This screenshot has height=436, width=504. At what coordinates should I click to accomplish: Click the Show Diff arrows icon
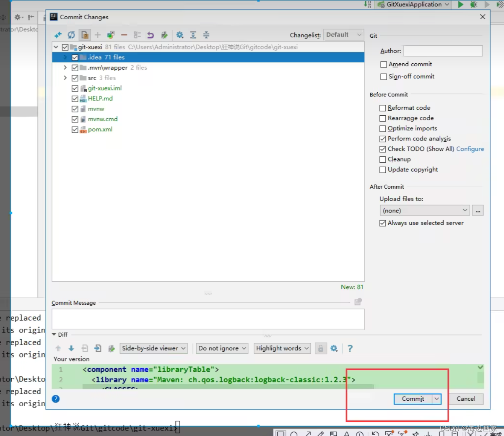point(58,35)
